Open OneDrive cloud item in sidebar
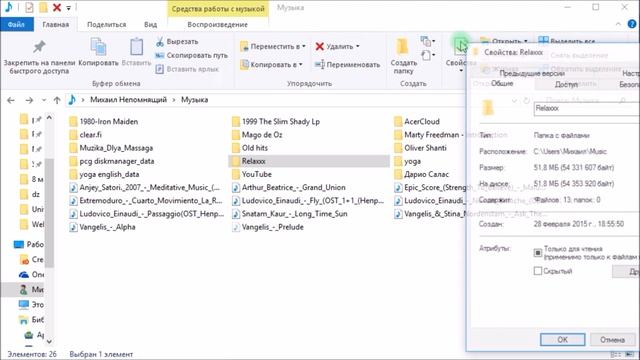640x360 pixels. coord(31,275)
